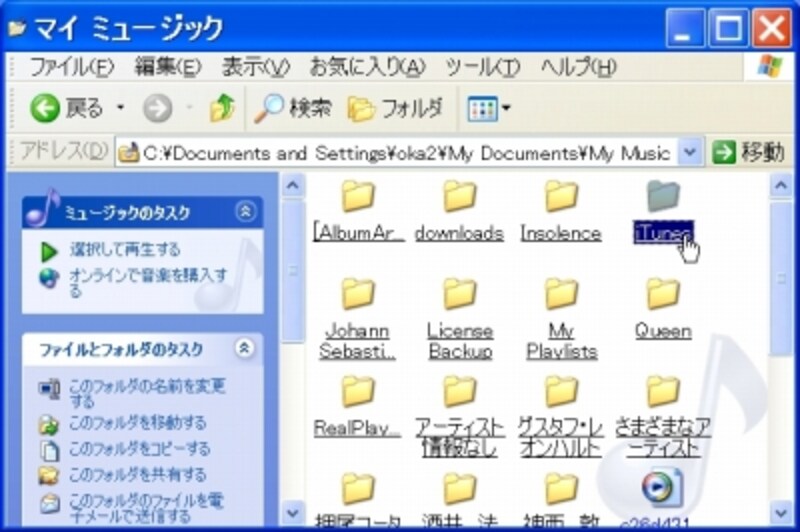The image size is (800, 532).
Task: Click the My Playlists name label
Action: [561, 341]
